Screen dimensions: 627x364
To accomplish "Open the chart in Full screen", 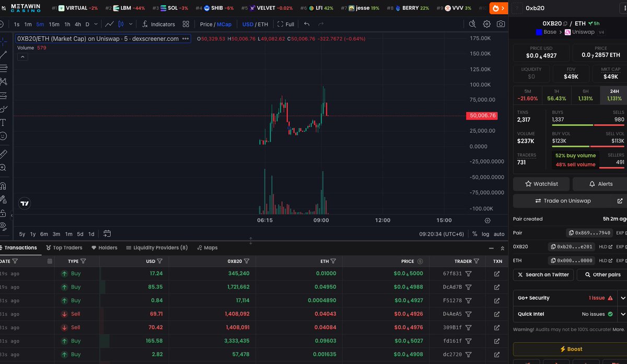I will point(286,24).
